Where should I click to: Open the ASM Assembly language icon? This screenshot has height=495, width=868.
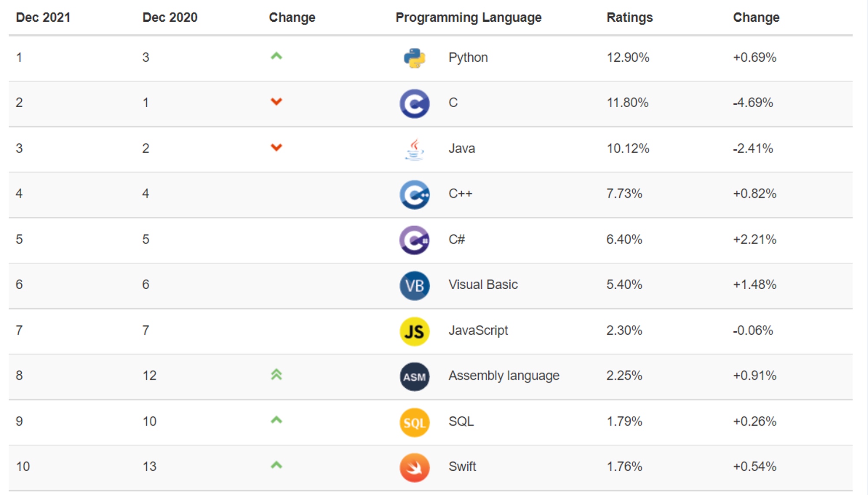pos(414,376)
